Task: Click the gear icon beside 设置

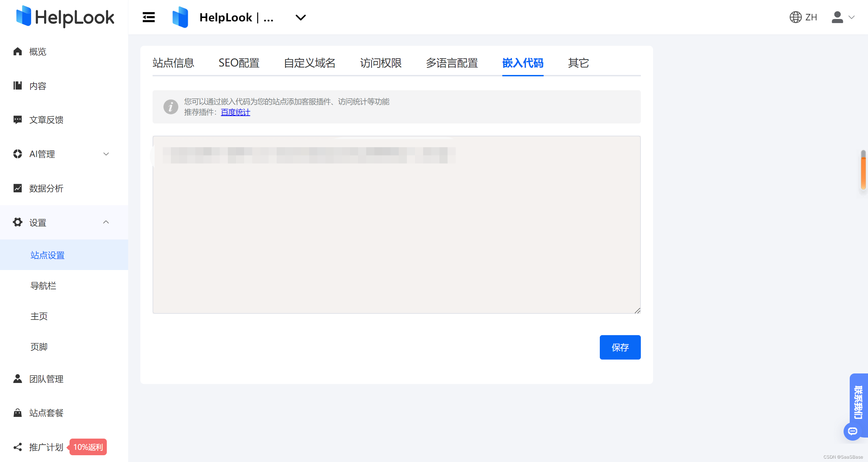Action: (x=18, y=222)
